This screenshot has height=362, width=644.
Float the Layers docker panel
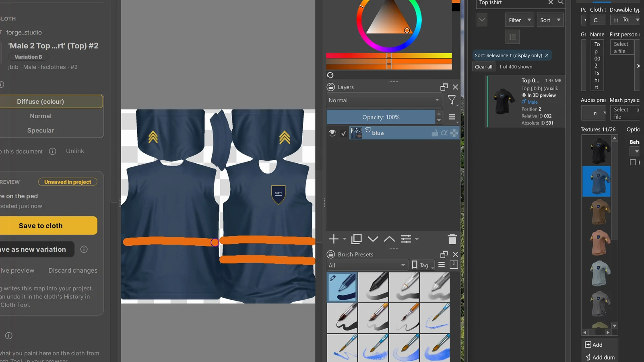444,87
